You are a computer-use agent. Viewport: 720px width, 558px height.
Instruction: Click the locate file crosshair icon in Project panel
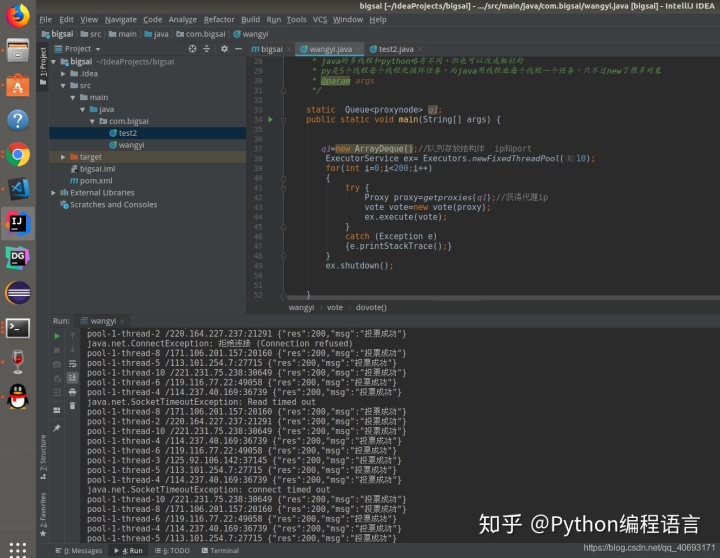coord(192,49)
